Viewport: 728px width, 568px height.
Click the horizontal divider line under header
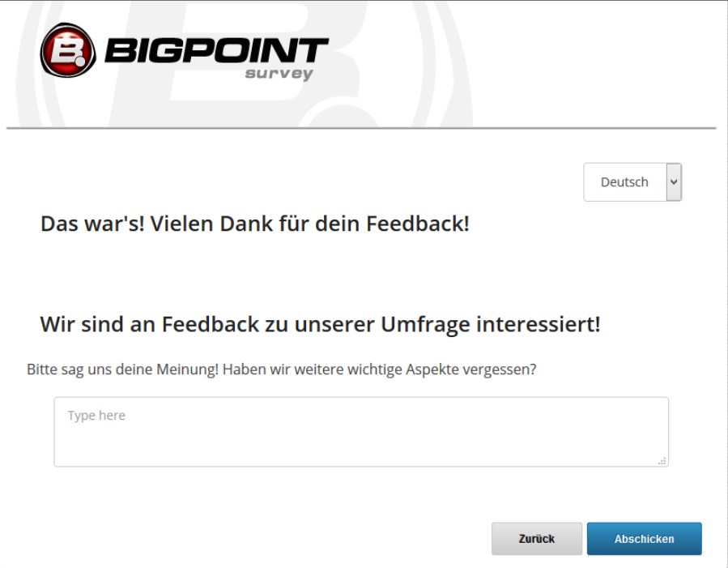(x=361, y=128)
